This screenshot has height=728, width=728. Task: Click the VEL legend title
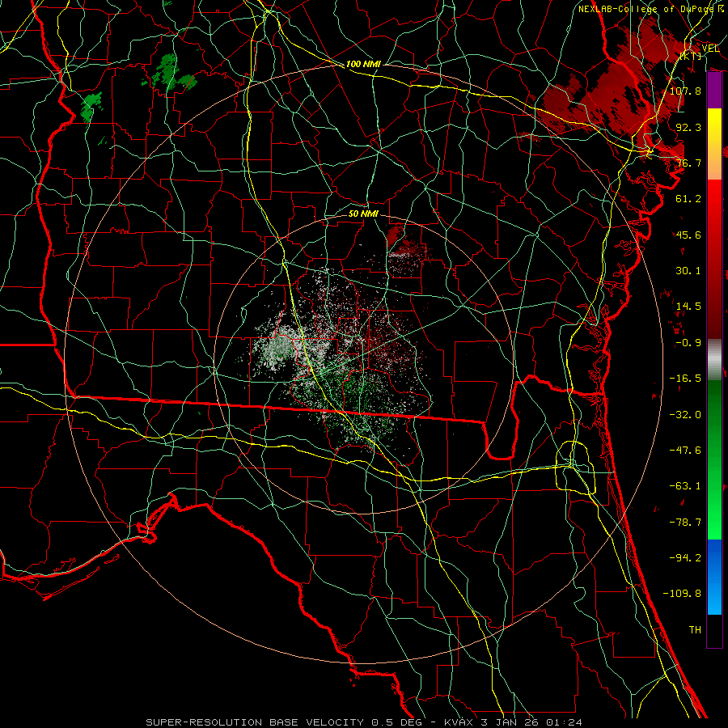(710, 49)
